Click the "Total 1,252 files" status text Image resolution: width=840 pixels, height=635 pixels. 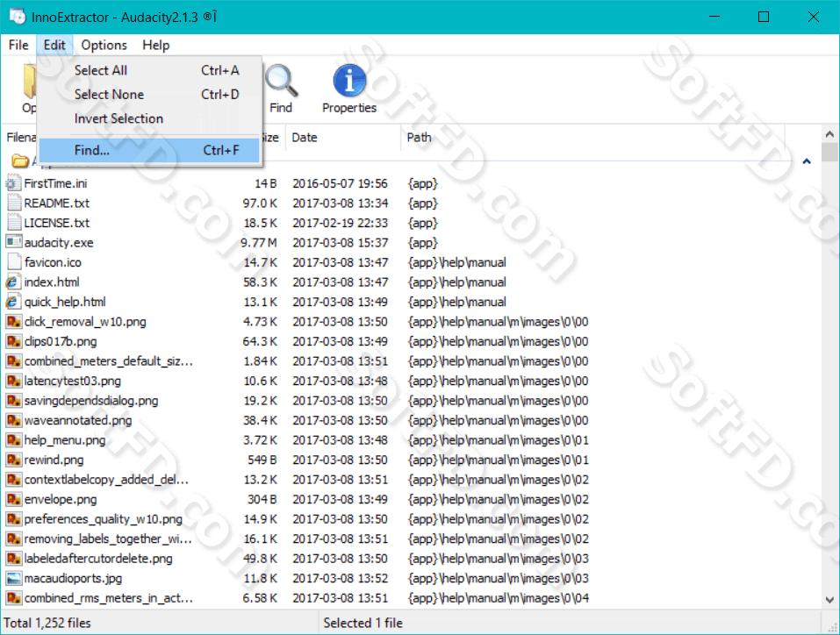(x=47, y=624)
